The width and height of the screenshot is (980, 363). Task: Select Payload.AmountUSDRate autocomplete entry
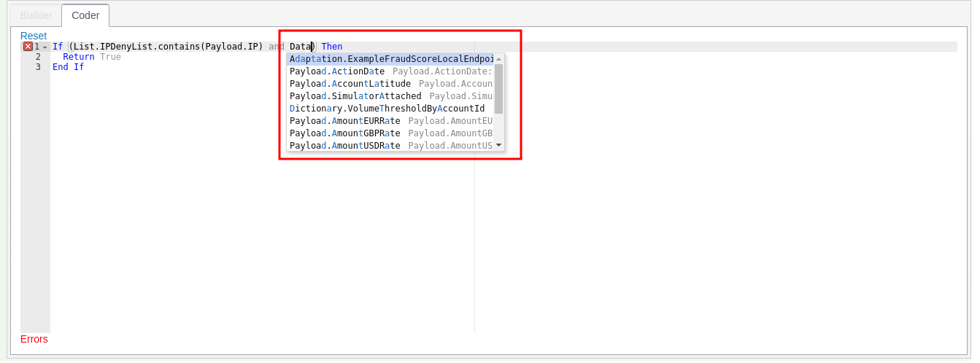click(x=390, y=146)
